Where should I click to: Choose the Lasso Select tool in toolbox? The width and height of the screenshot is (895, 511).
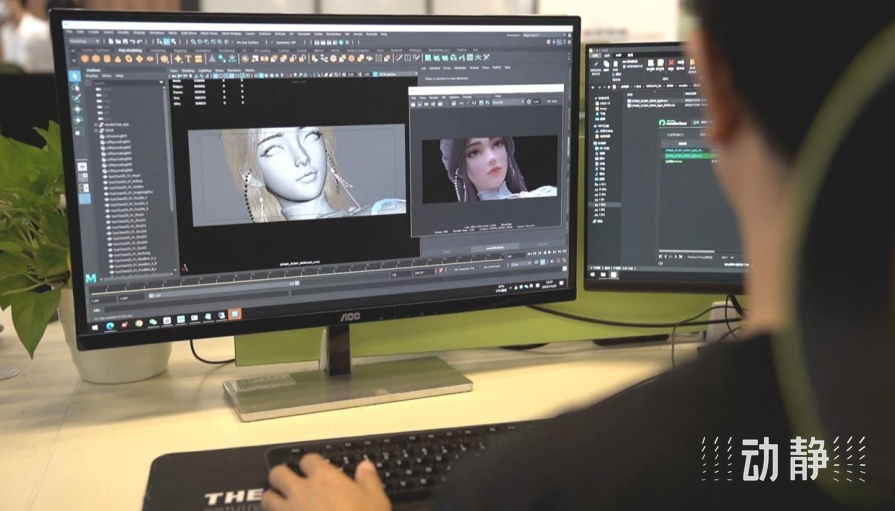(x=75, y=88)
